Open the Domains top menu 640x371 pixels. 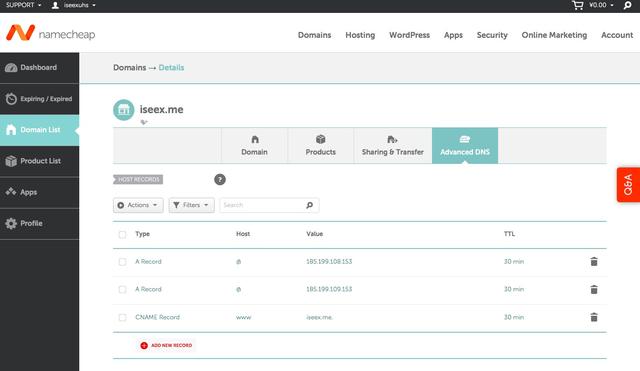tap(314, 35)
